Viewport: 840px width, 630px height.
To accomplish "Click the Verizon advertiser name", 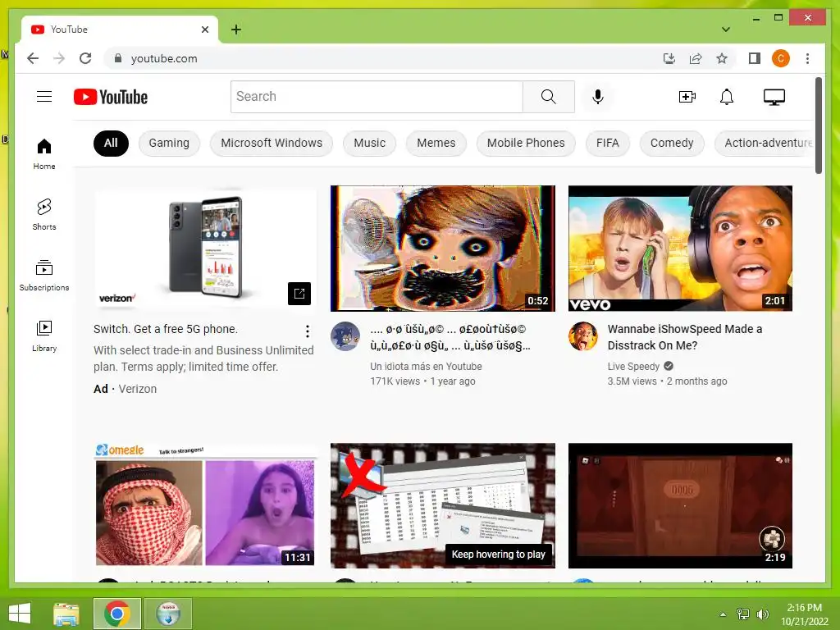I will [138, 389].
